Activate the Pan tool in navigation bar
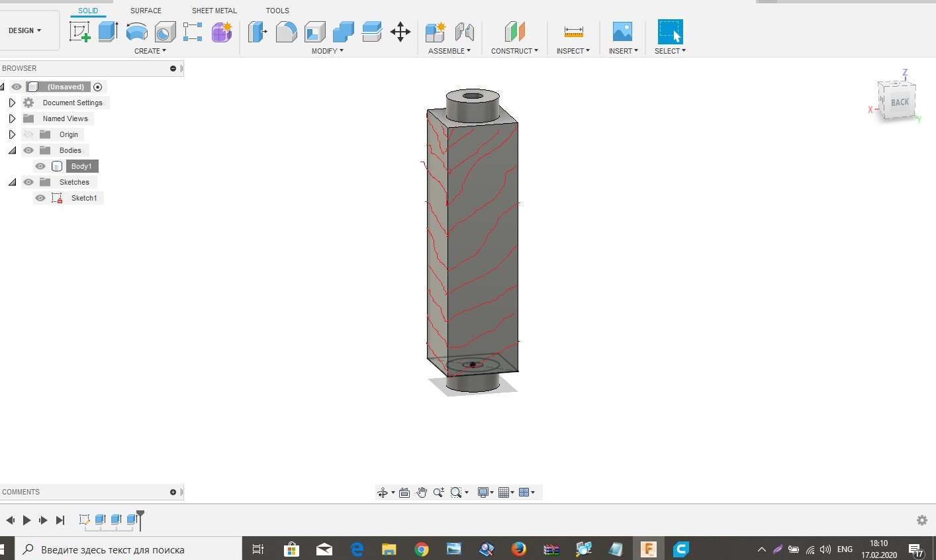 click(x=422, y=492)
